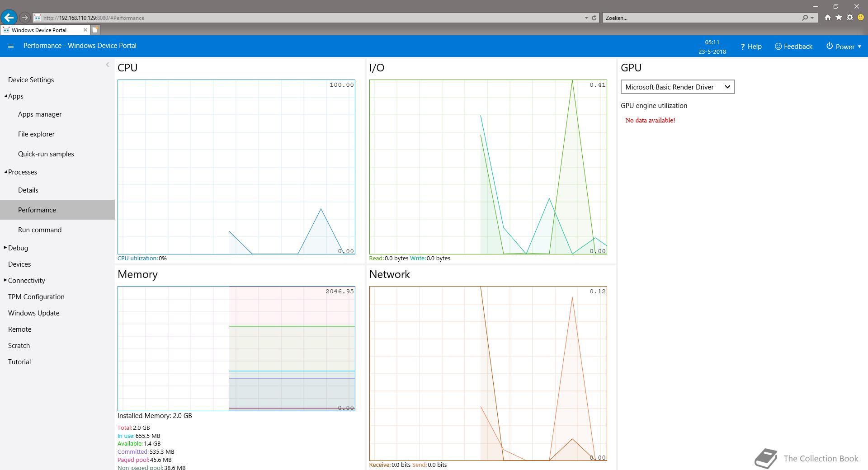Open the browser home icon
The width and height of the screenshot is (868, 470).
827,18
